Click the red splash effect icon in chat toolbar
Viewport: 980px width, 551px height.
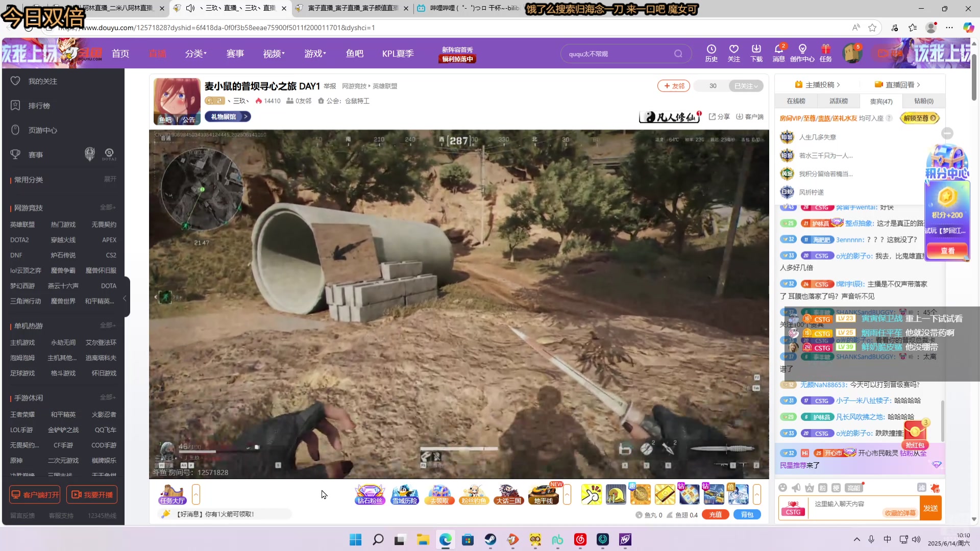pyautogui.click(x=935, y=488)
